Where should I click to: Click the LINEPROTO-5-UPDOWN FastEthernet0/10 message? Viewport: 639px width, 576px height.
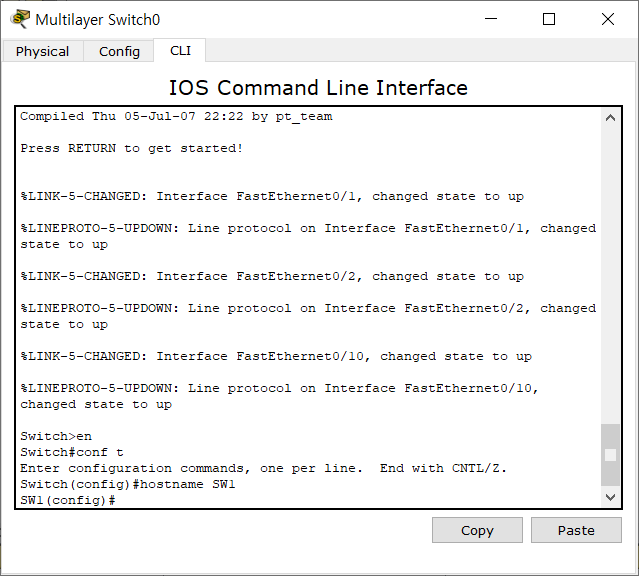(x=280, y=396)
